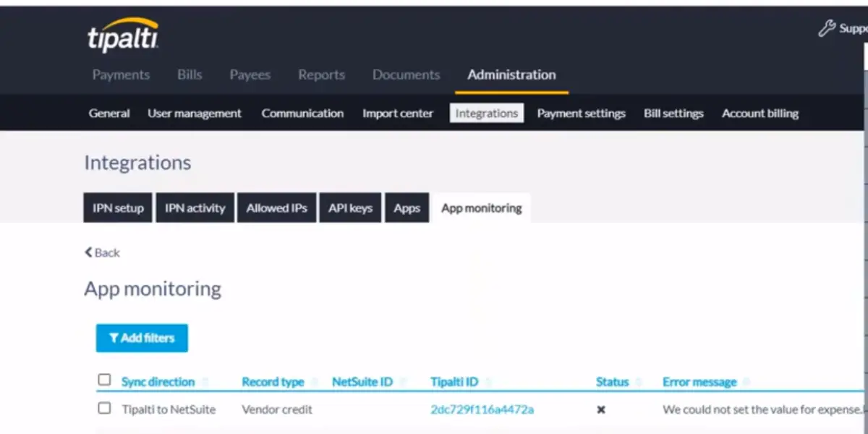The image size is (868, 434).
Task: Switch to the Allowed IPs tab
Action: tap(276, 208)
